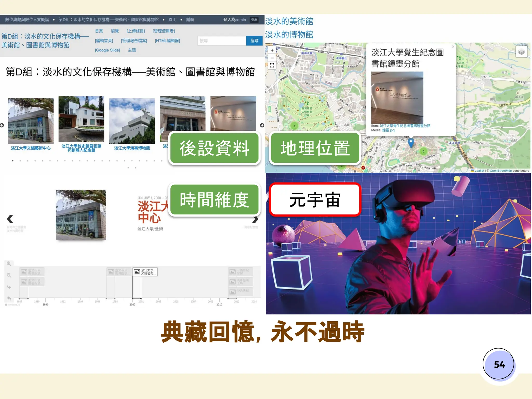Open the [管理報告檔案] menu item
This screenshot has width=532, height=399.
point(134,41)
